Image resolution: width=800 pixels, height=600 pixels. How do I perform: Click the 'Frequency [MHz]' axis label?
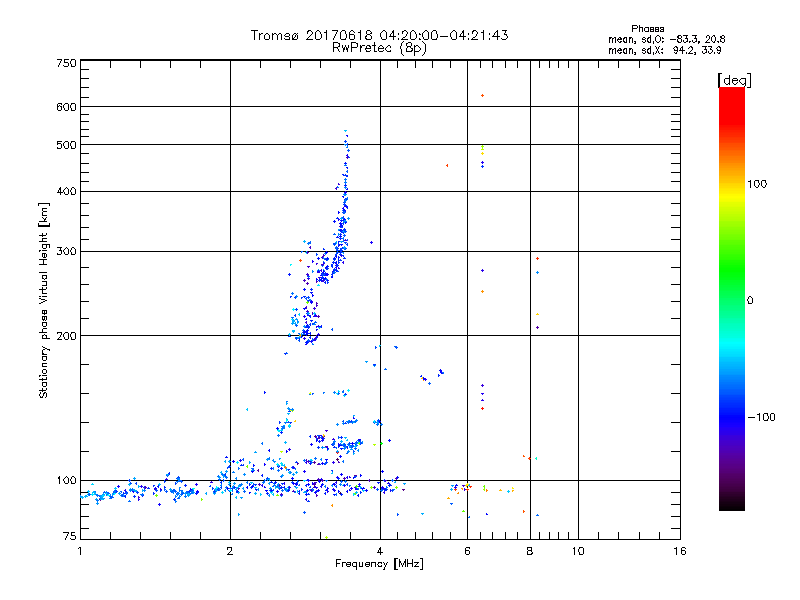[379, 564]
